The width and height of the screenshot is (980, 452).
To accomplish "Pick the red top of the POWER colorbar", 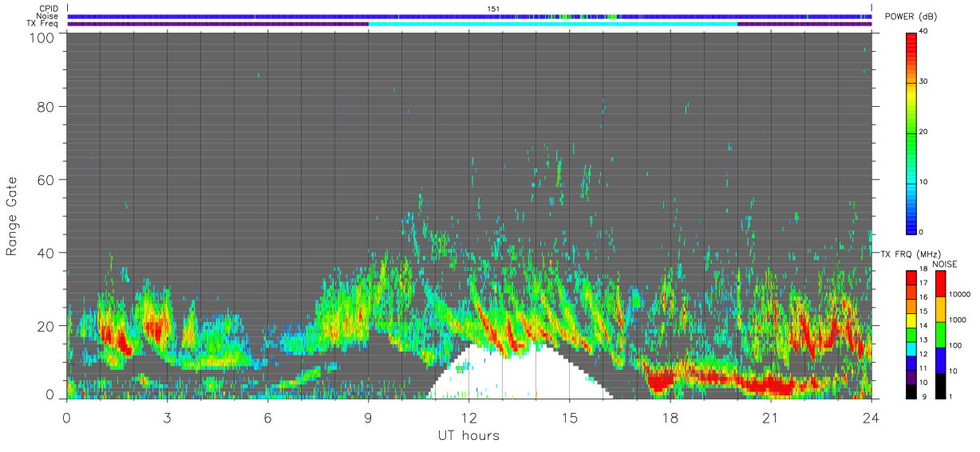I will pos(912,44).
